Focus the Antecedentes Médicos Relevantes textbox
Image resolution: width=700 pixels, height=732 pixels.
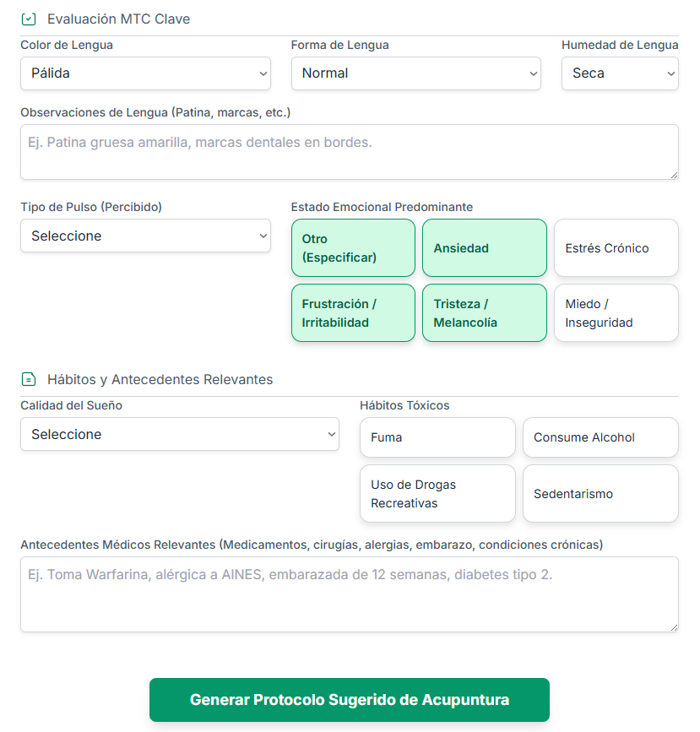point(349,594)
